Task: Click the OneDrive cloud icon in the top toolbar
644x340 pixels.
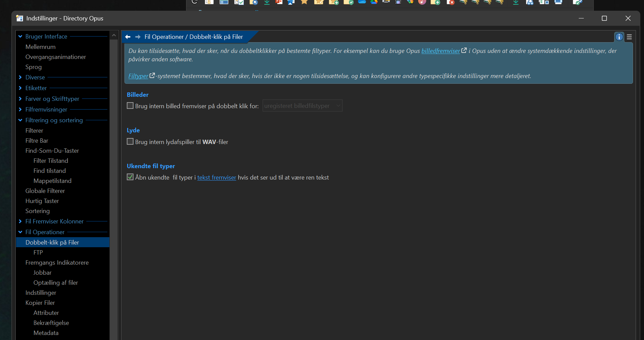Action: 362,2
